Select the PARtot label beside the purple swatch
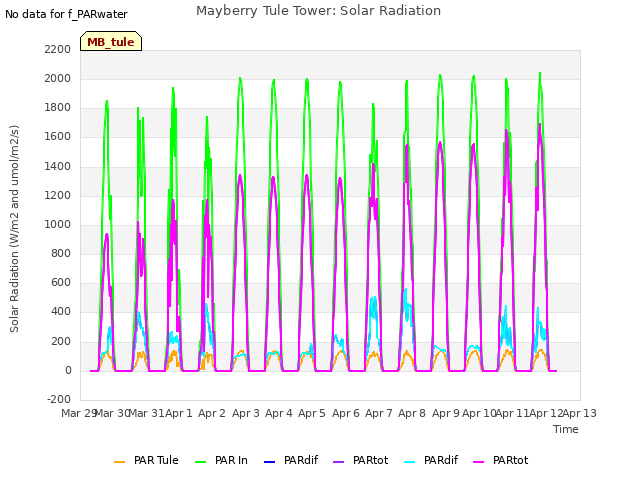 point(371,460)
